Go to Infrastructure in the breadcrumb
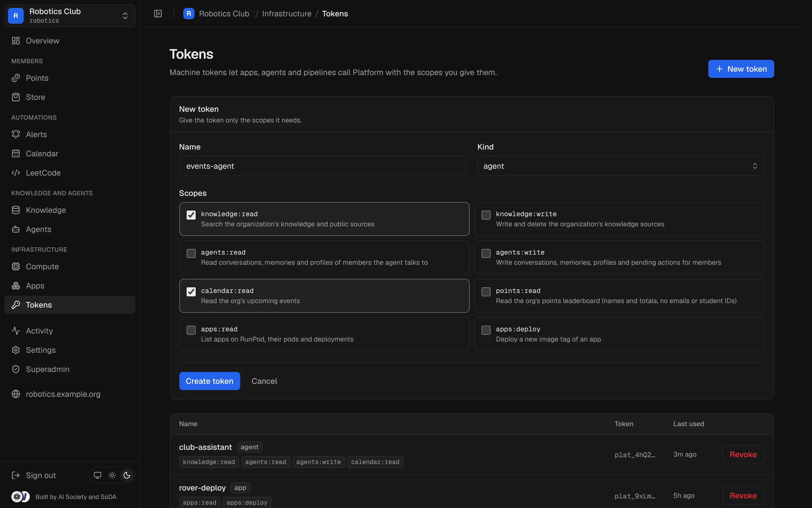This screenshot has height=508, width=812. pyautogui.click(x=286, y=14)
